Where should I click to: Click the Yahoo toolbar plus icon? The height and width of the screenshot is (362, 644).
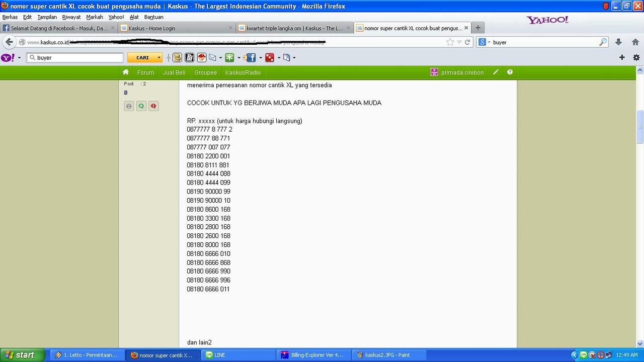(x=622, y=57)
